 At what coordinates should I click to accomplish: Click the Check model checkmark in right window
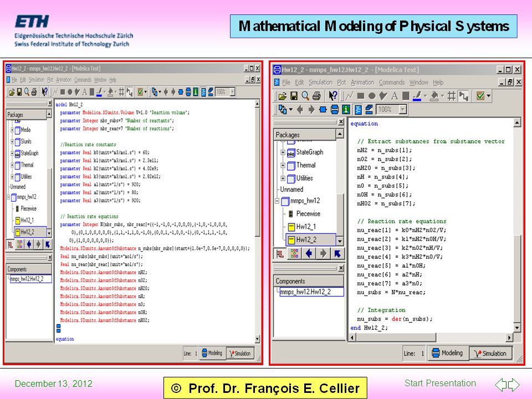point(480,96)
